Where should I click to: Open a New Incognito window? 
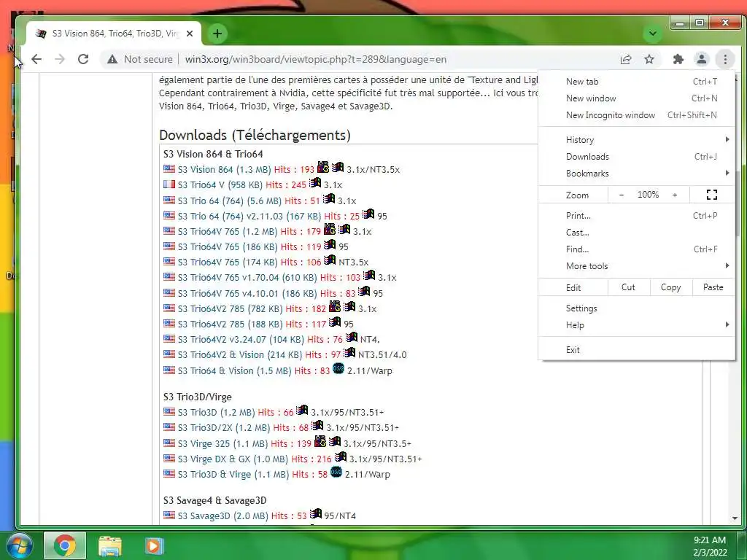(636, 114)
